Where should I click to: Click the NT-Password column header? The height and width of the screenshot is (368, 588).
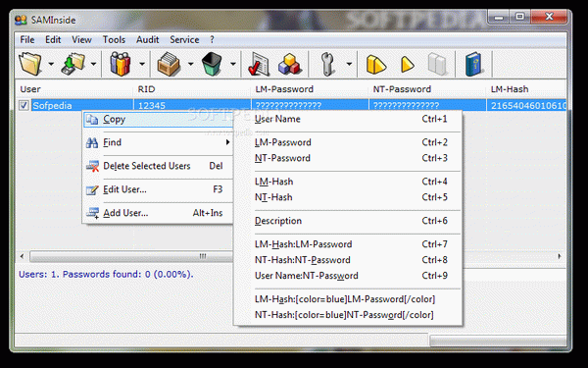402,89
